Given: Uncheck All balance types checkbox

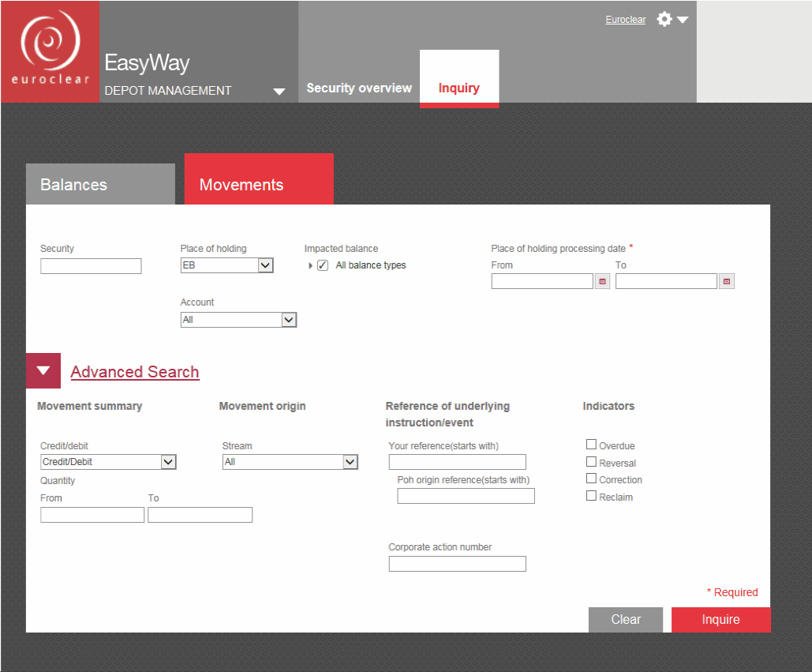Looking at the screenshot, I should (x=323, y=265).
